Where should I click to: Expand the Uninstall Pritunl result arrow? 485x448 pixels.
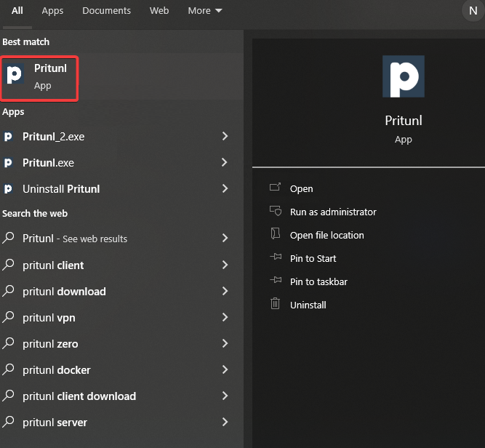(x=225, y=189)
